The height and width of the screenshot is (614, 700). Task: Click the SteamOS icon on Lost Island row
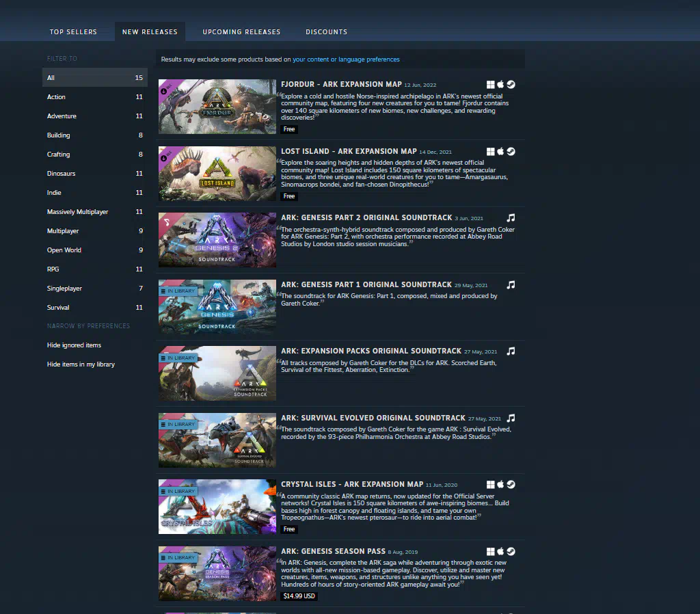(x=511, y=151)
